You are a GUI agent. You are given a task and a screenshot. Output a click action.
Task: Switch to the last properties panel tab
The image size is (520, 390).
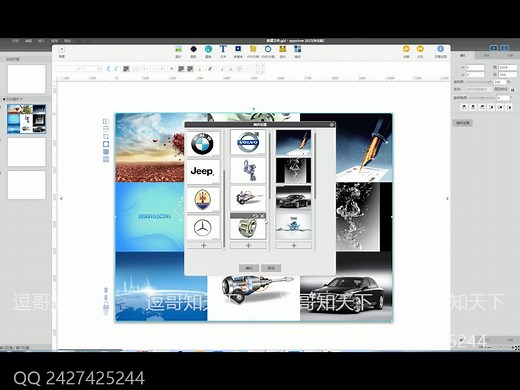510,56
